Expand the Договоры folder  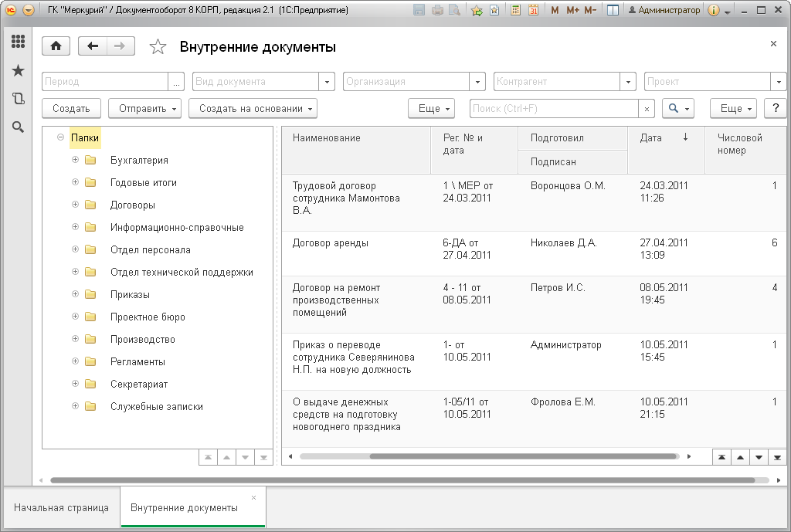pos(75,204)
